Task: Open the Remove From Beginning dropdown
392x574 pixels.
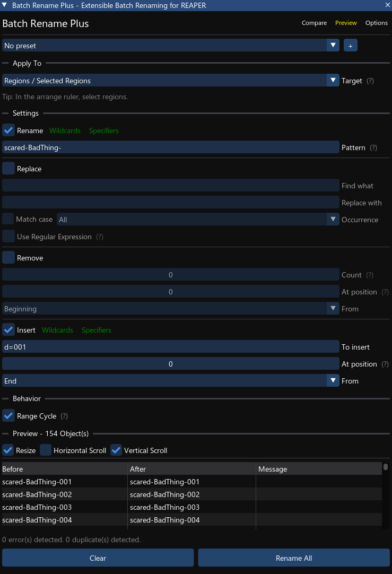Action: (171, 309)
